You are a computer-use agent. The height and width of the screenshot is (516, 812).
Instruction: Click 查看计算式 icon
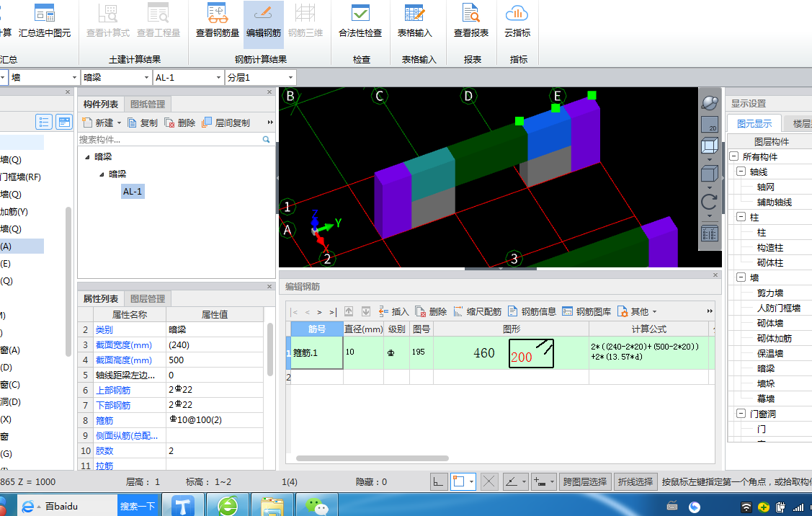pyautogui.click(x=108, y=14)
